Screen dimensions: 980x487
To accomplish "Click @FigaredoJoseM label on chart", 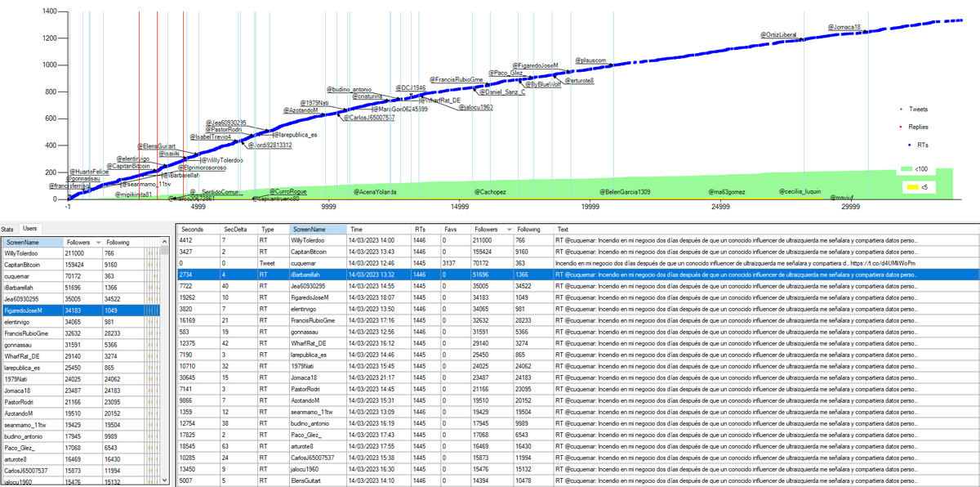I will pyautogui.click(x=536, y=65).
